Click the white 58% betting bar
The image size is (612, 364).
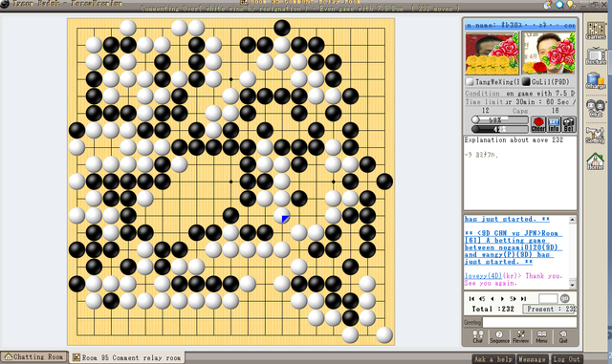pyautogui.click(x=500, y=120)
